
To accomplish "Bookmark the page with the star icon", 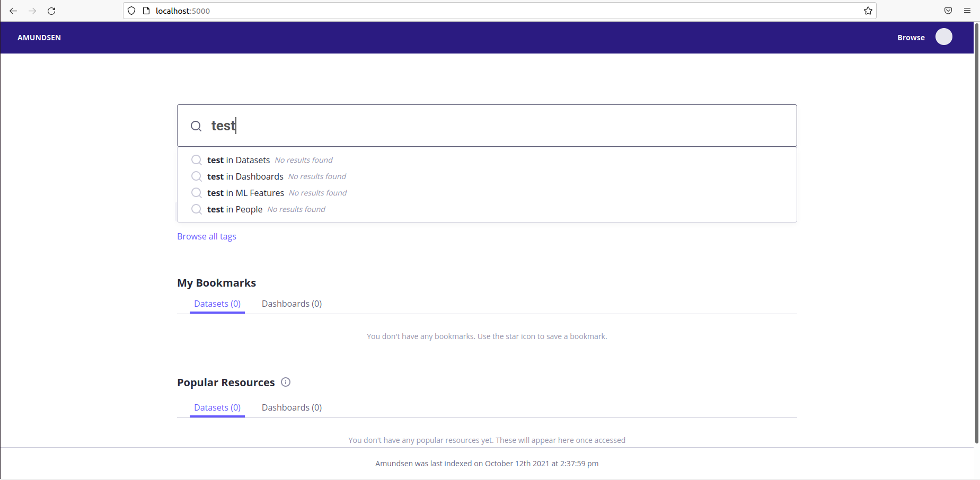I will (868, 11).
